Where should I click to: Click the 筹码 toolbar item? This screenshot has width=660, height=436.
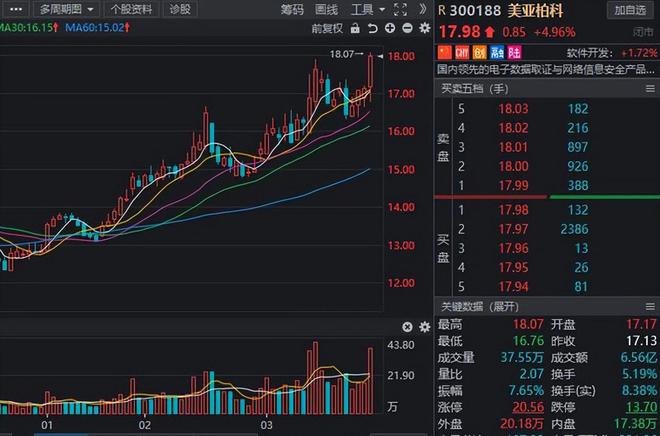point(292,9)
